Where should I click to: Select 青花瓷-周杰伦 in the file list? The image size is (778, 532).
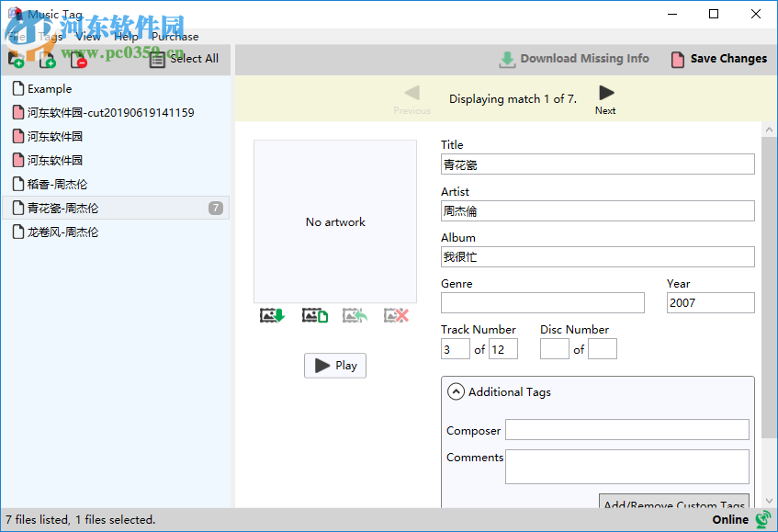pos(116,208)
